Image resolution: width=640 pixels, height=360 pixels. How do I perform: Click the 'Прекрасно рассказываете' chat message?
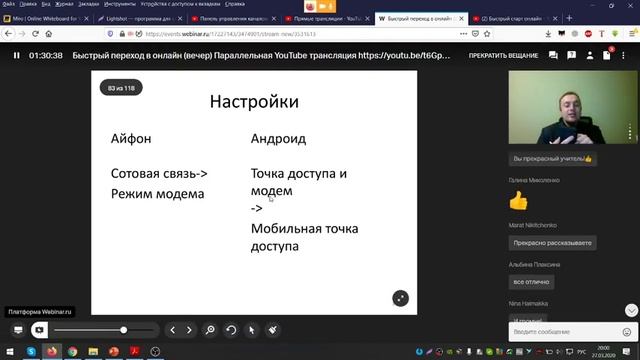[x=552, y=243]
